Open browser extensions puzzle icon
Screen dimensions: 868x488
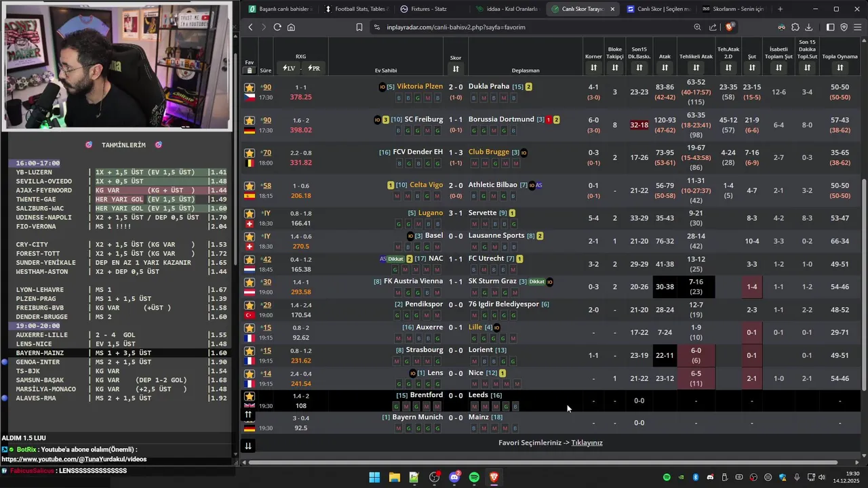pos(795,27)
